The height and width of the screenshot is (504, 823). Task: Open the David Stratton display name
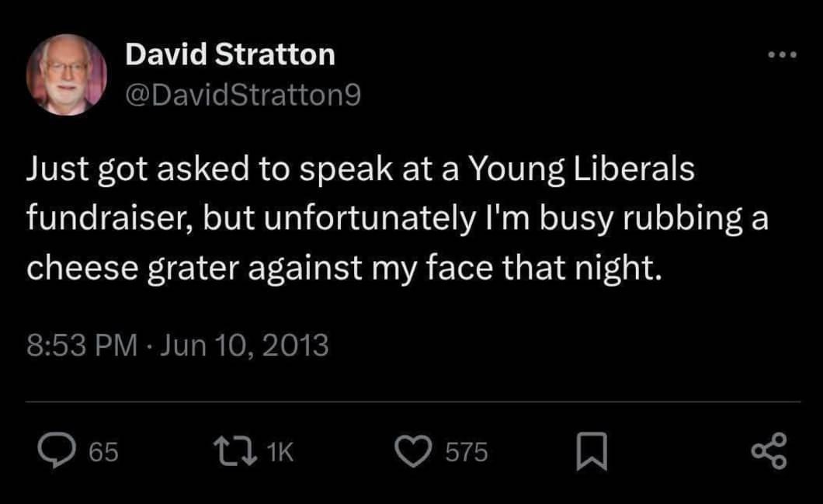click(x=230, y=55)
